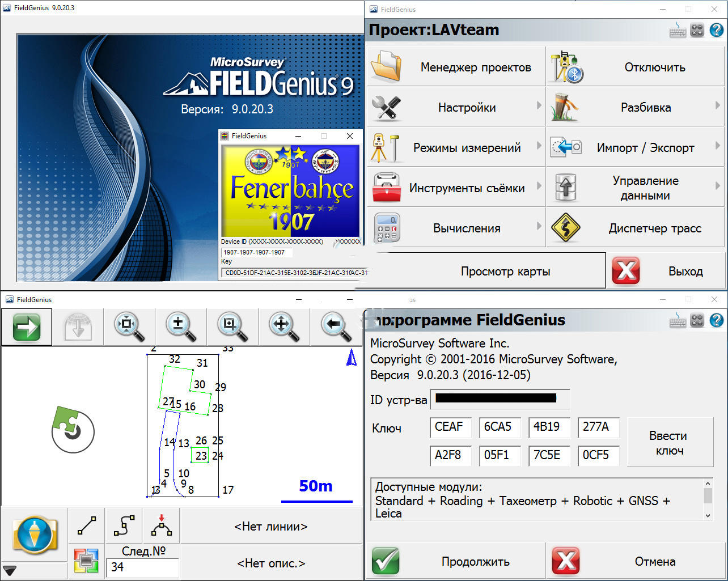Click the Device ID field in keygen window
Screen dimensions: 728x581
pos(257,252)
